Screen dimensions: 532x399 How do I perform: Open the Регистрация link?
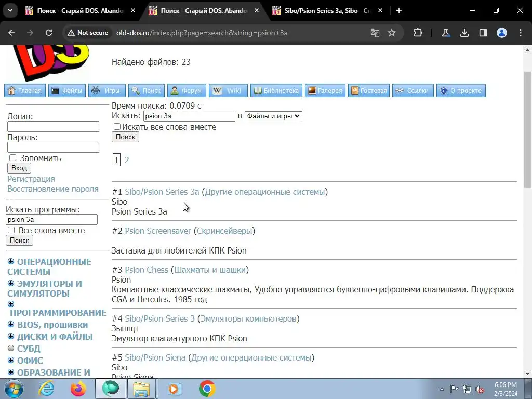(31, 179)
